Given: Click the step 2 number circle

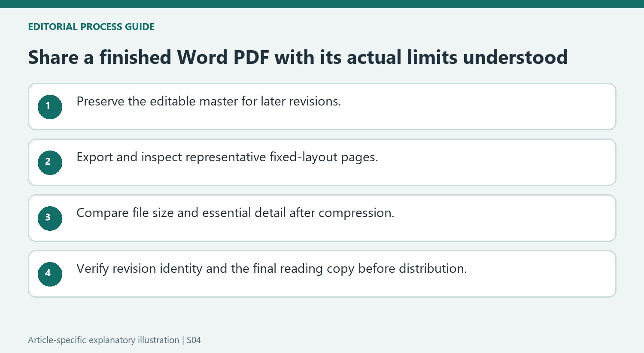Looking at the screenshot, I should click(50, 163).
